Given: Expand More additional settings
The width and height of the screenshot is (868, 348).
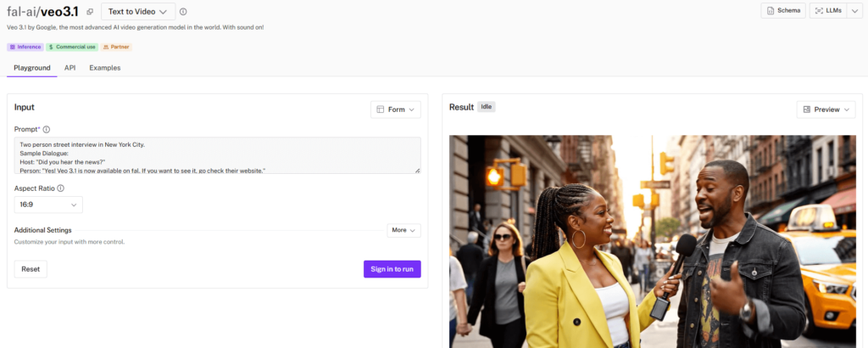Looking at the screenshot, I should 403,230.
